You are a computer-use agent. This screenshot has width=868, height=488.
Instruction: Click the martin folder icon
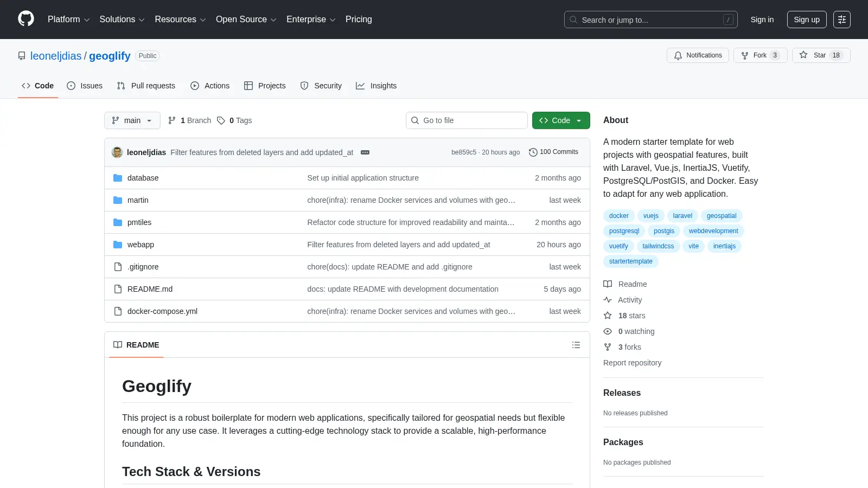(x=118, y=200)
